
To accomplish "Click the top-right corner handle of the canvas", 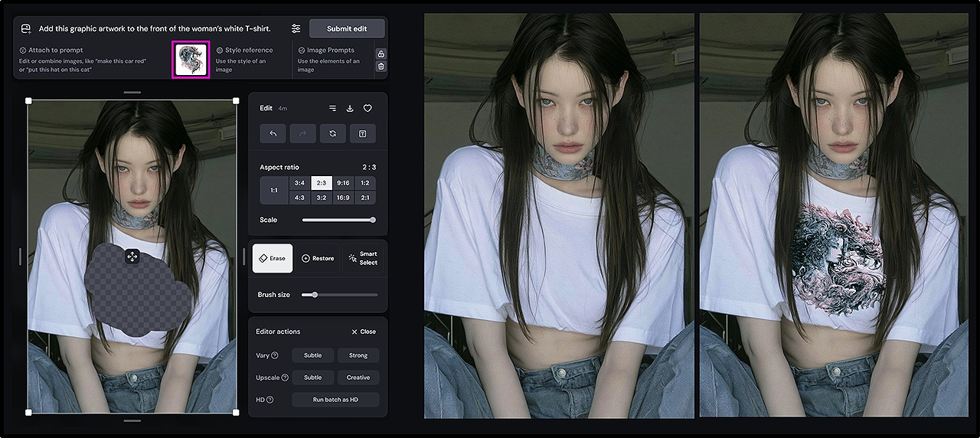I will coord(236,101).
